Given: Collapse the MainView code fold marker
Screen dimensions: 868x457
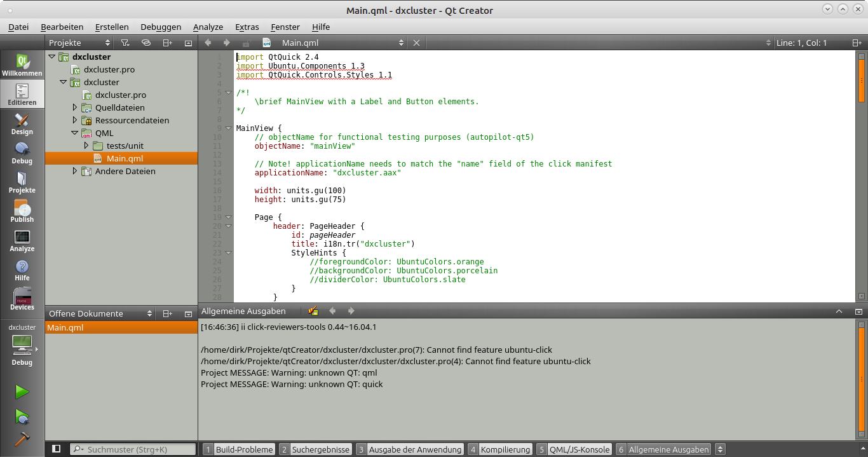Looking at the screenshot, I should 228,128.
